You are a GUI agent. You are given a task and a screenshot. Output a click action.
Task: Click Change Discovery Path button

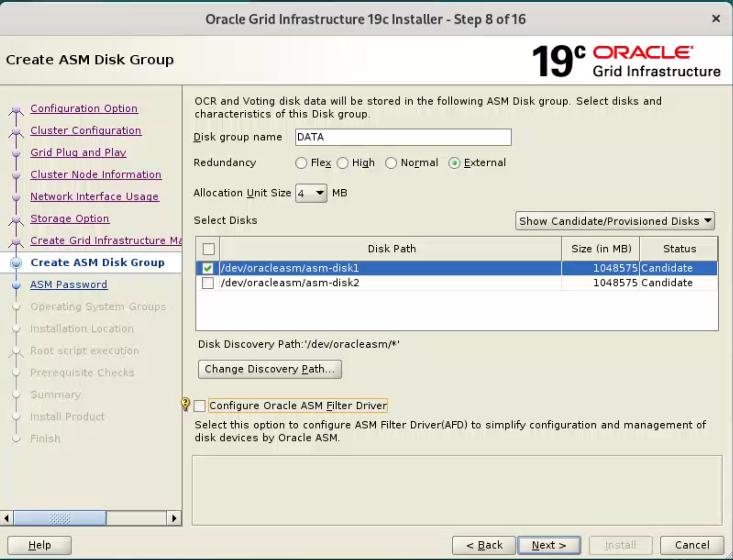270,369
